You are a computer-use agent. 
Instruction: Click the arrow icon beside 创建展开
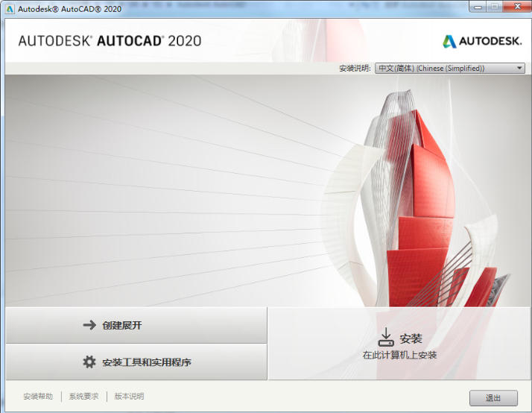click(x=89, y=325)
